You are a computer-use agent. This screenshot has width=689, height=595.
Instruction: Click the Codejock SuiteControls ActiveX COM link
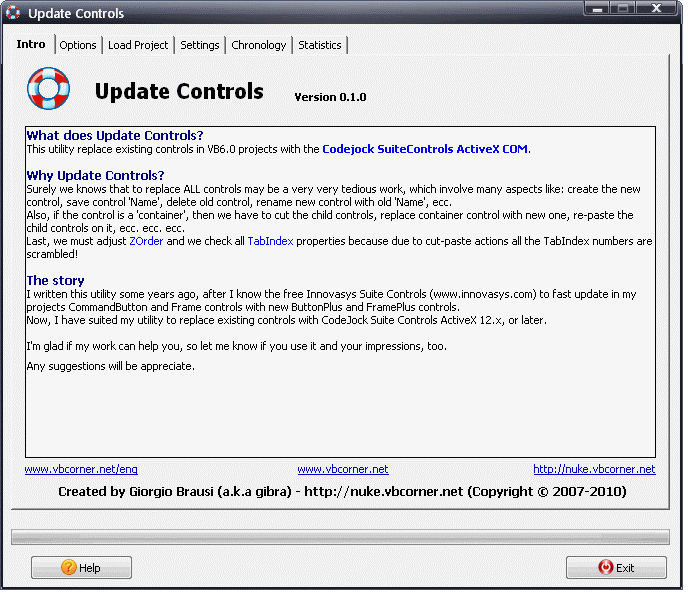[x=425, y=149]
